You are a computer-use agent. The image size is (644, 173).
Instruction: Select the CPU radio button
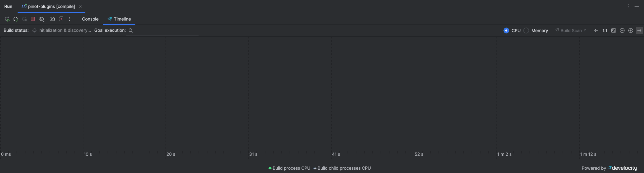pos(506,30)
